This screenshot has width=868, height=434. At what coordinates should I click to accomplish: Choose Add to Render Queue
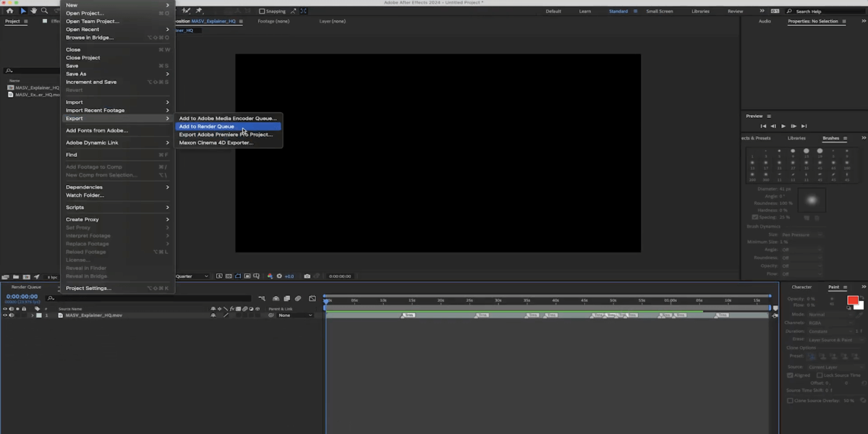click(229, 127)
